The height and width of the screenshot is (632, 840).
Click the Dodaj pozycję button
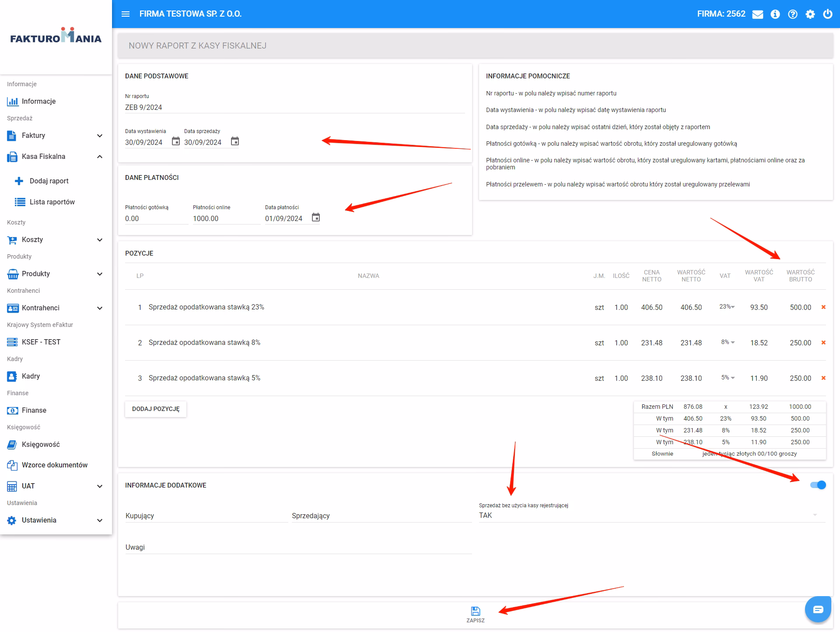coord(156,409)
